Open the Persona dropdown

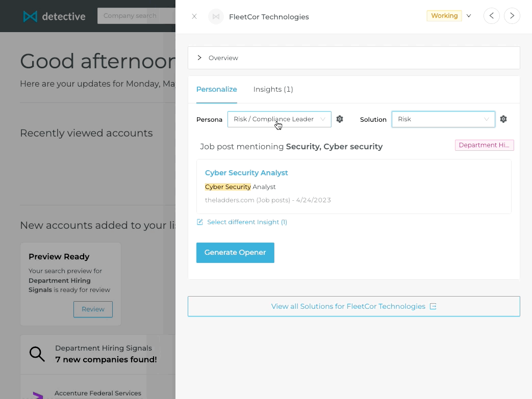(279, 119)
